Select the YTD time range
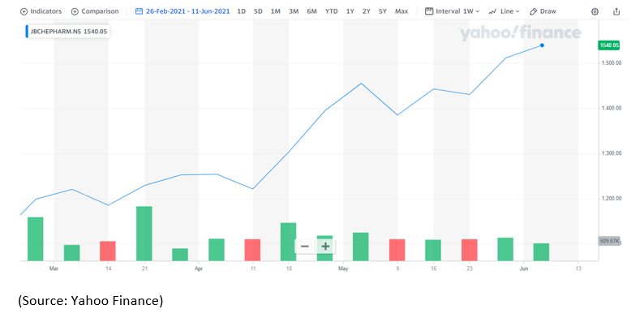This screenshot has width=644, height=318. pos(332,11)
